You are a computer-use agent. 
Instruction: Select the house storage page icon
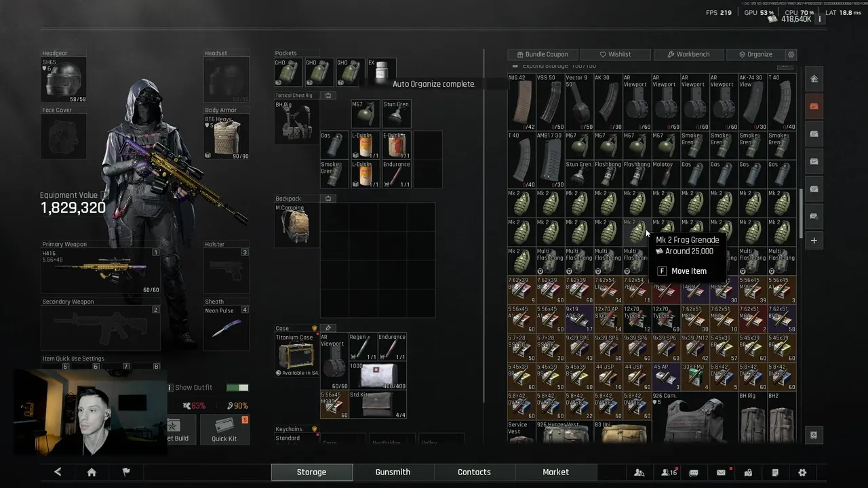click(814, 79)
